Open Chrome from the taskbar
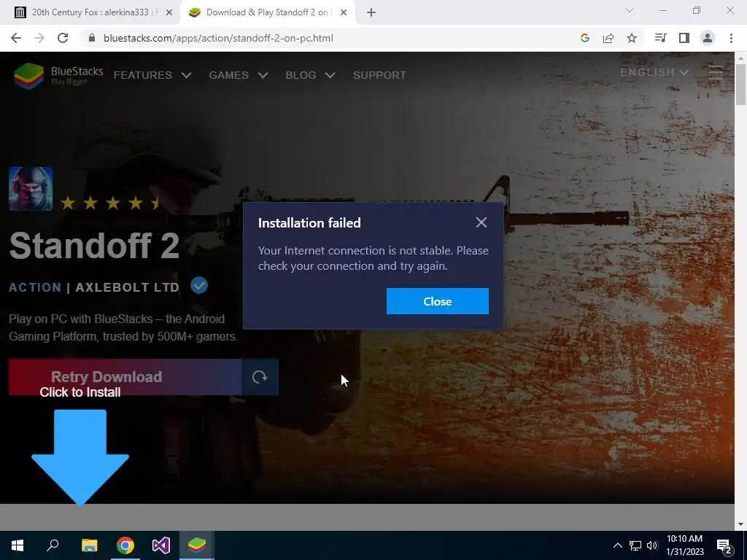 (125, 545)
